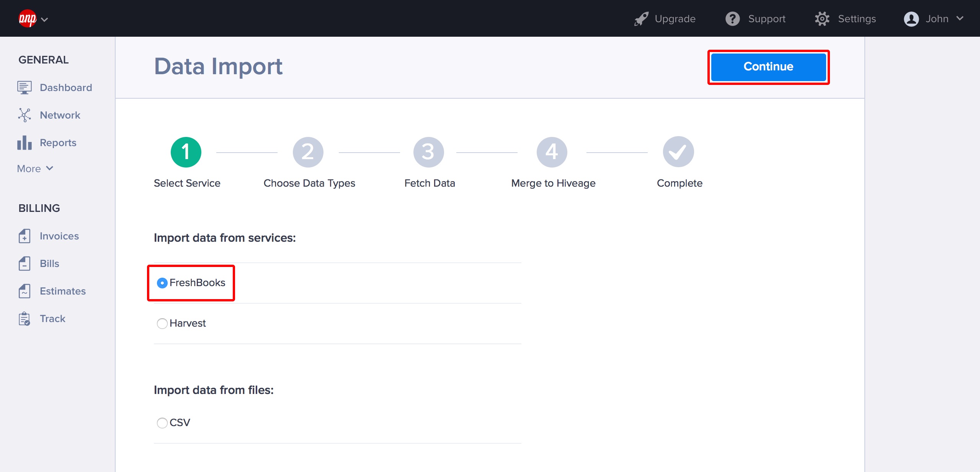Select the FreshBooks radio button

pyautogui.click(x=162, y=283)
